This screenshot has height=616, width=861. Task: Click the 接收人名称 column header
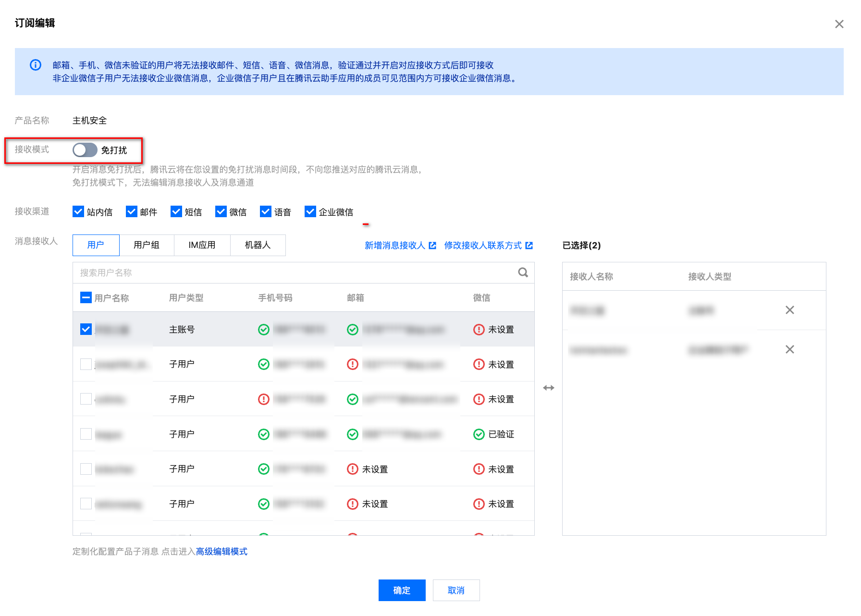(x=591, y=276)
